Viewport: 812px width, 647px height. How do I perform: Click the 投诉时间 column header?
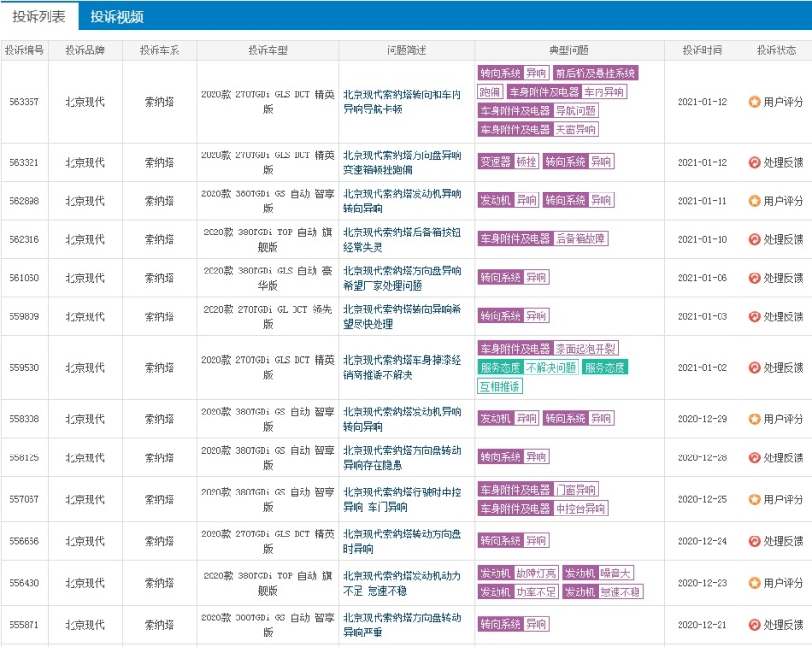point(702,51)
